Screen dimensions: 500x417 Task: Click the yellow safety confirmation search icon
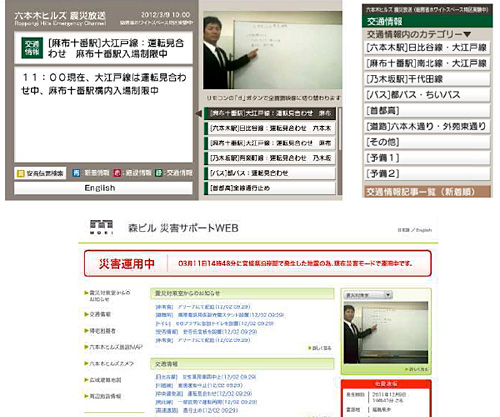point(21,173)
